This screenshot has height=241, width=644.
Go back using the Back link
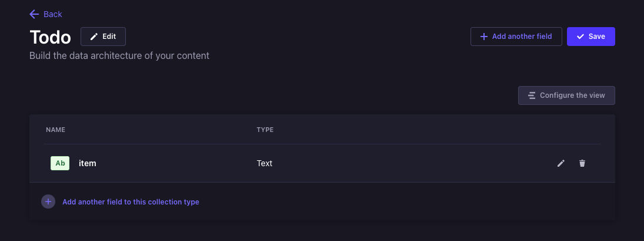click(46, 14)
